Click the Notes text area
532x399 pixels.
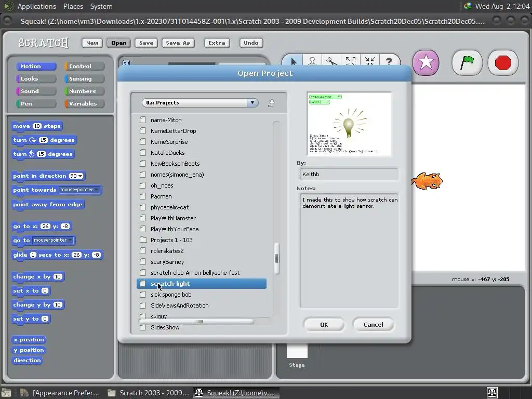pyautogui.click(x=349, y=251)
